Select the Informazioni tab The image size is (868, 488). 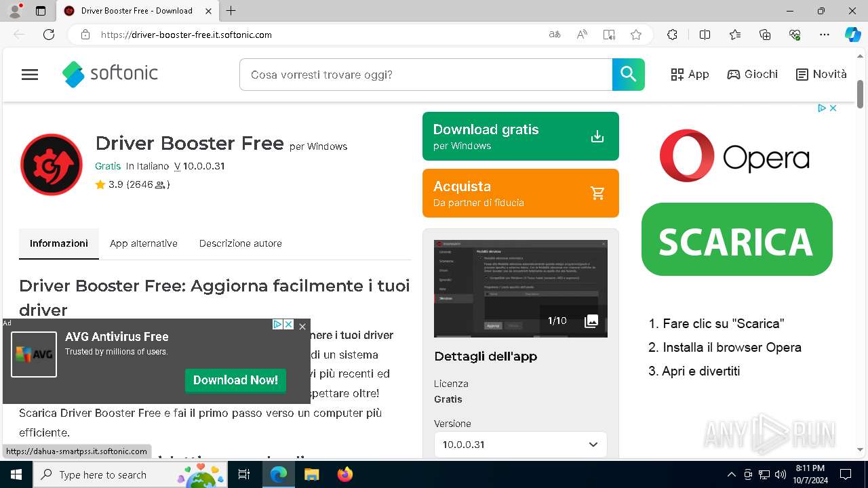tap(59, 243)
